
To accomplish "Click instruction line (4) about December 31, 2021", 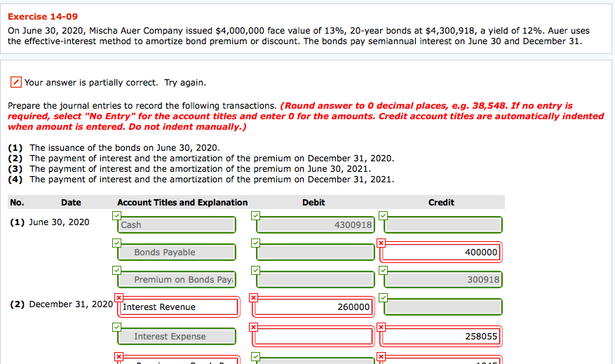I will [201, 180].
